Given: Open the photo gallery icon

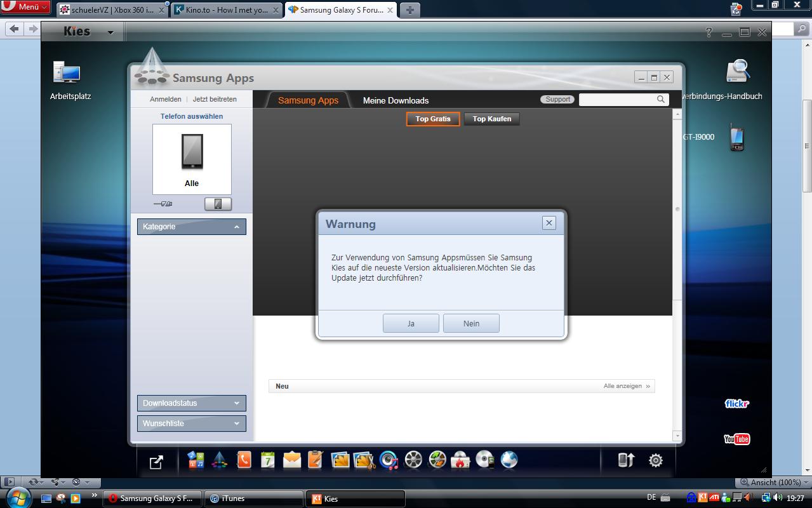Looking at the screenshot, I should [340, 460].
